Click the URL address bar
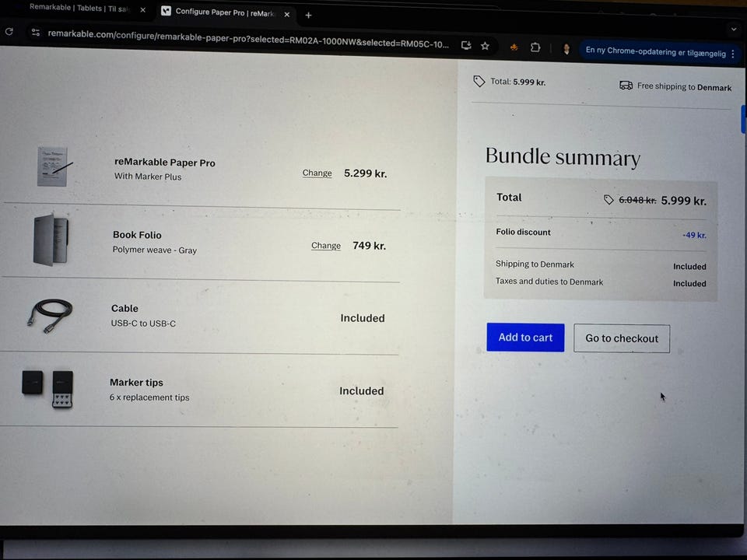Screen dimensions: 747x560 (248, 39)
